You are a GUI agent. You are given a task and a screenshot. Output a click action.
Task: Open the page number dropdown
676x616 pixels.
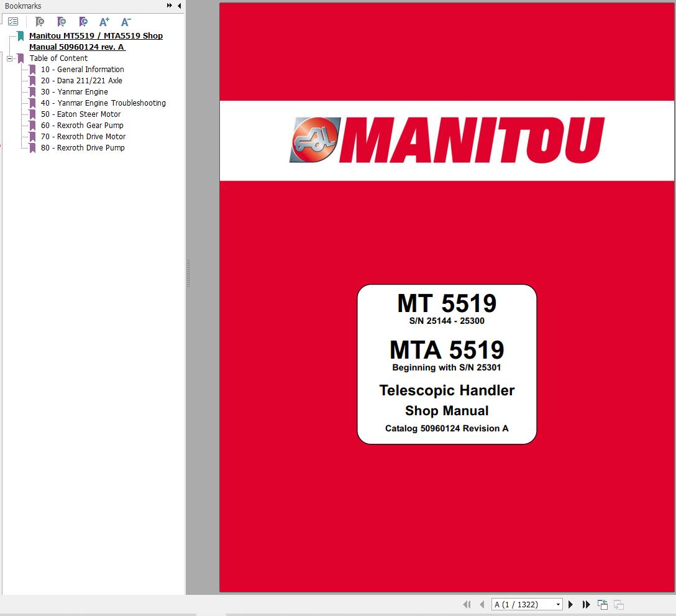558,604
